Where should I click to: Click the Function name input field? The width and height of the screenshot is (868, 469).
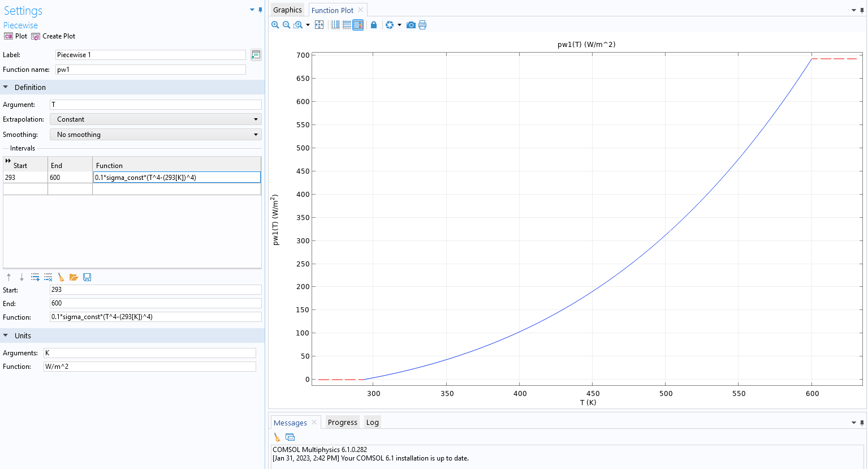150,70
